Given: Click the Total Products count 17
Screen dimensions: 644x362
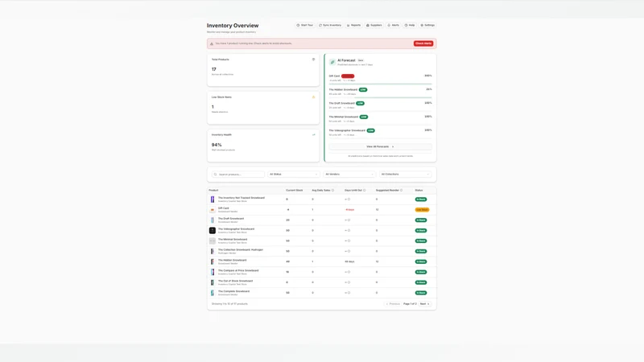Looking at the screenshot, I should point(213,69).
